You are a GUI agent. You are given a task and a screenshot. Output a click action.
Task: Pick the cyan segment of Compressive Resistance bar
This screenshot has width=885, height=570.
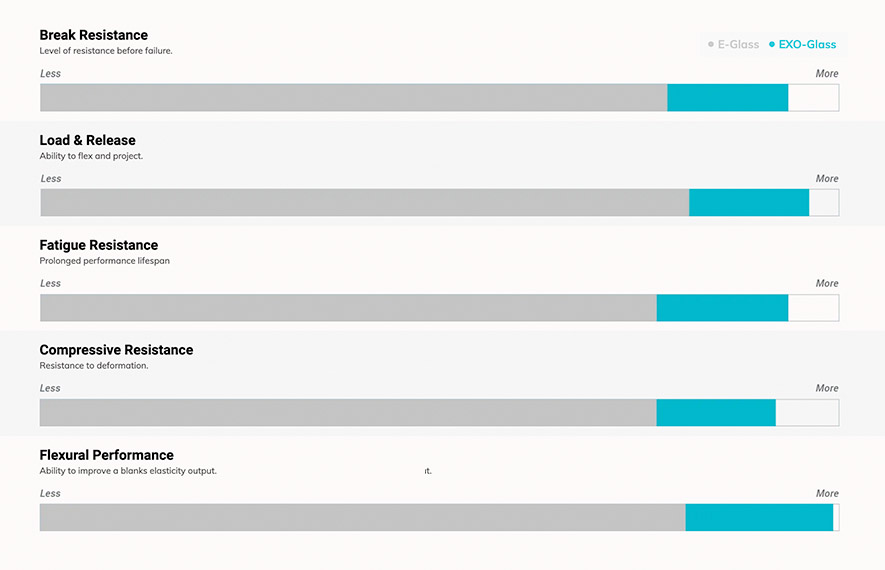(x=716, y=413)
